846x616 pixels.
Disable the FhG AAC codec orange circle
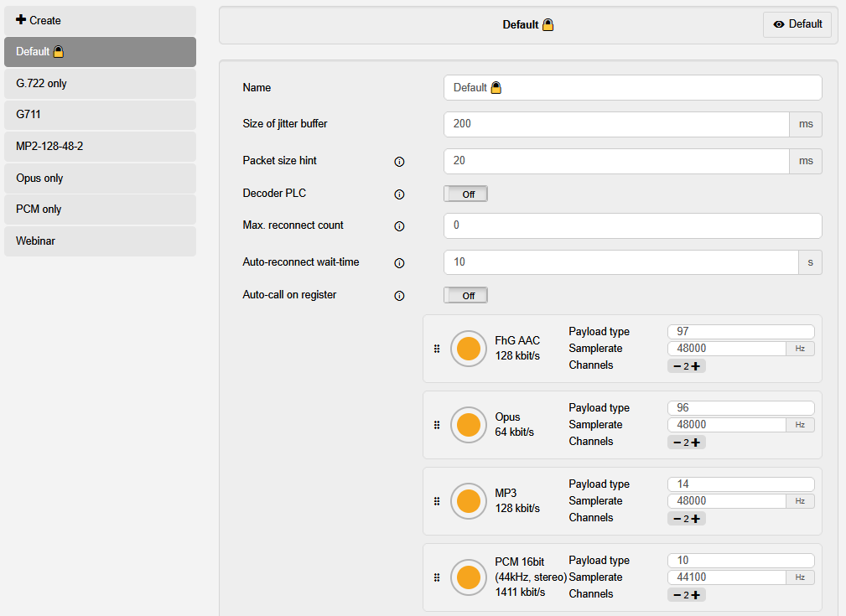pos(468,349)
